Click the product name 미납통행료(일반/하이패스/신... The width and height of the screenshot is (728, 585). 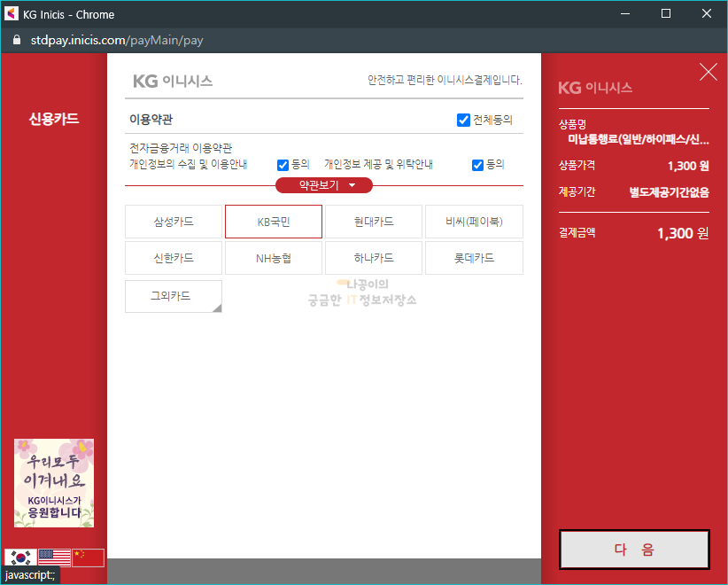[x=639, y=139]
